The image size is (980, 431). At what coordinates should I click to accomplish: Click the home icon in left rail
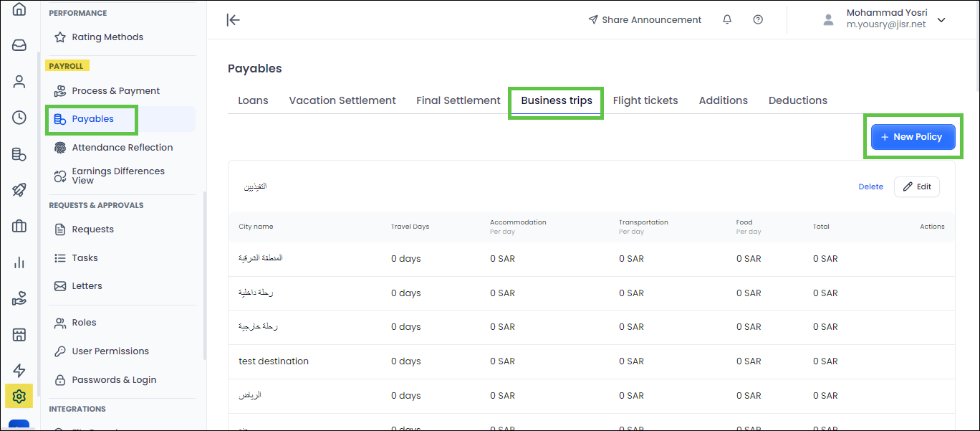(x=19, y=9)
